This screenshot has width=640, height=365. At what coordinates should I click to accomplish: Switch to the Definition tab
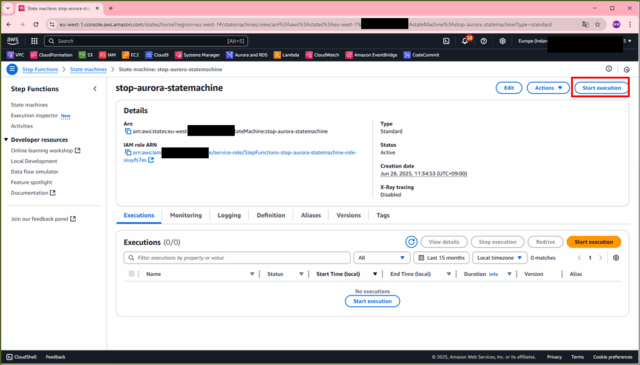[x=271, y=215]
